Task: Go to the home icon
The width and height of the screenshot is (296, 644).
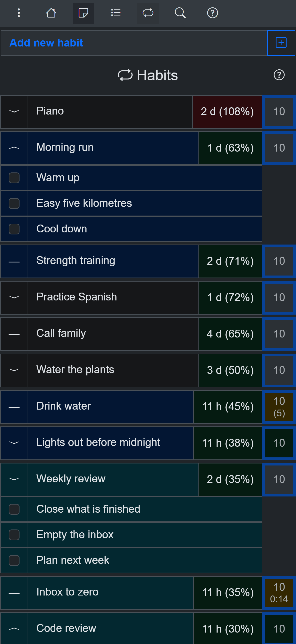Action: [51, 13]
